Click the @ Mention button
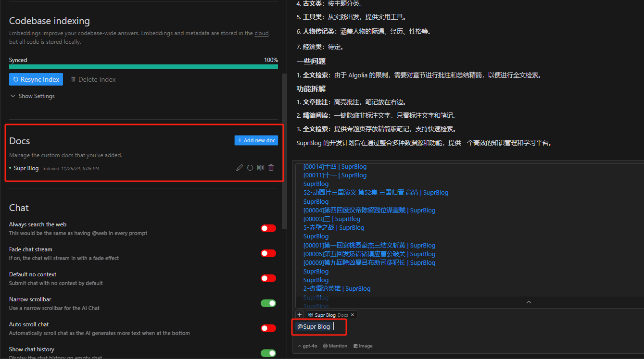644x359 pixels. point(335,346)
